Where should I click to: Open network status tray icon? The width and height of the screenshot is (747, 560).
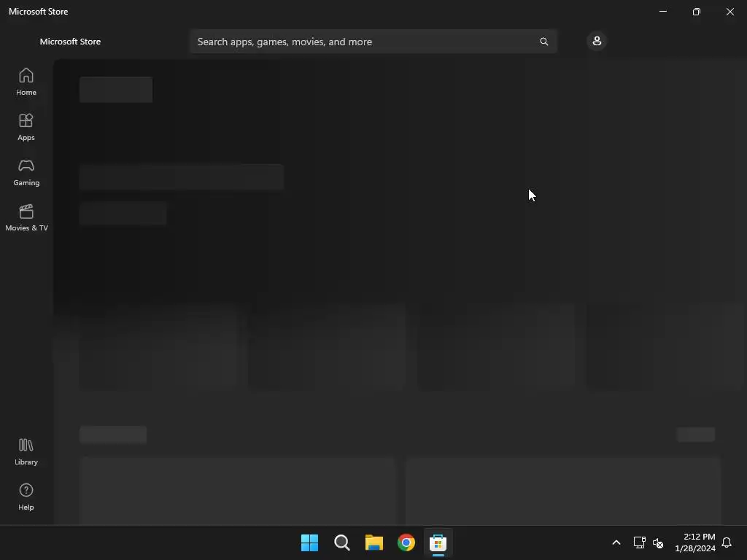pos(639,542)
